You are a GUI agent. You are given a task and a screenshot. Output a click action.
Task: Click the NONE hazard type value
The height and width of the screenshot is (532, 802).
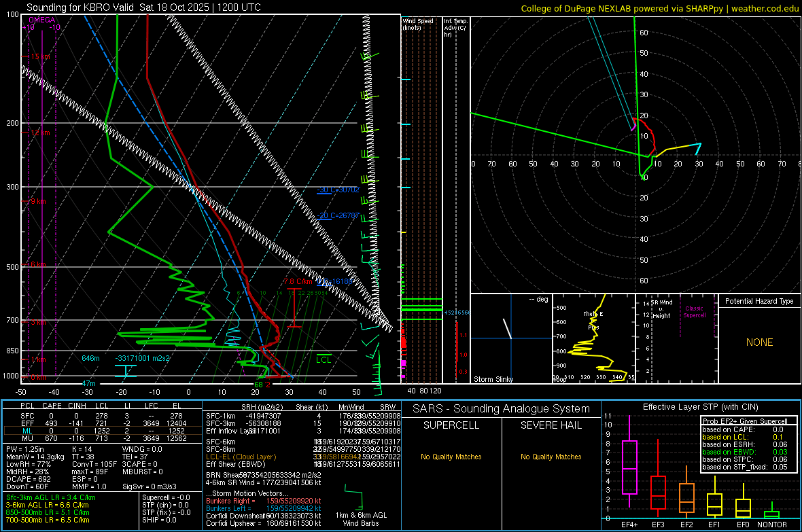[759, 342]
